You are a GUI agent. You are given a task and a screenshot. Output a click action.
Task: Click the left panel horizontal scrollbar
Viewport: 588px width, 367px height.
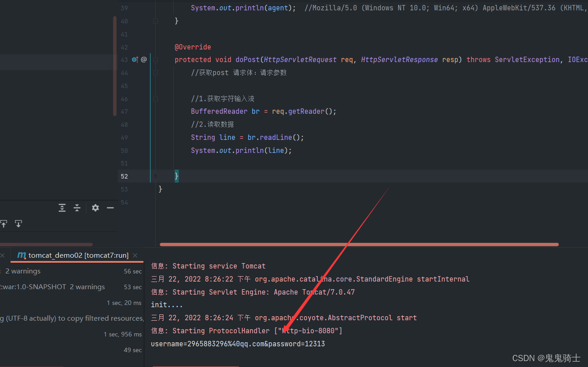pyautogui.click(x=46, y=245)
